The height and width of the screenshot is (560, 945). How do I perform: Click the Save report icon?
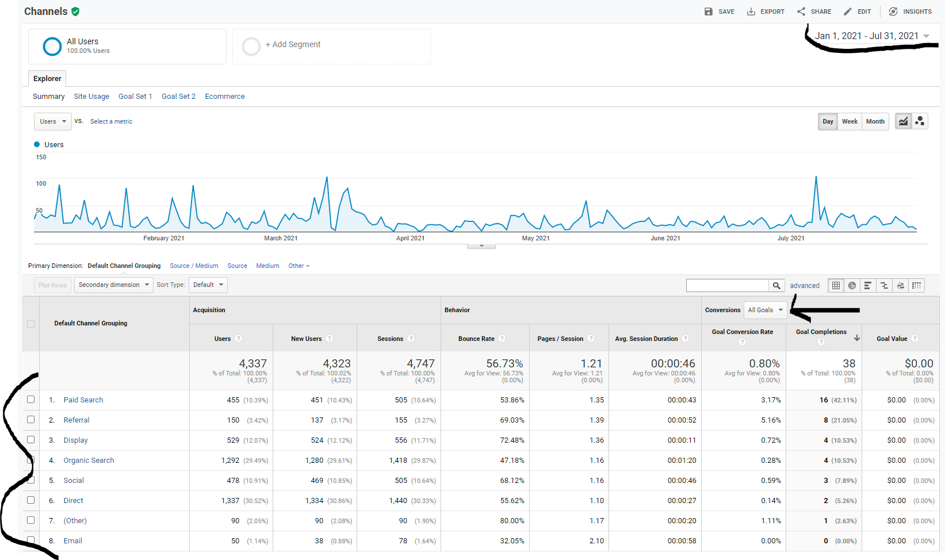[x=709, y=11]
